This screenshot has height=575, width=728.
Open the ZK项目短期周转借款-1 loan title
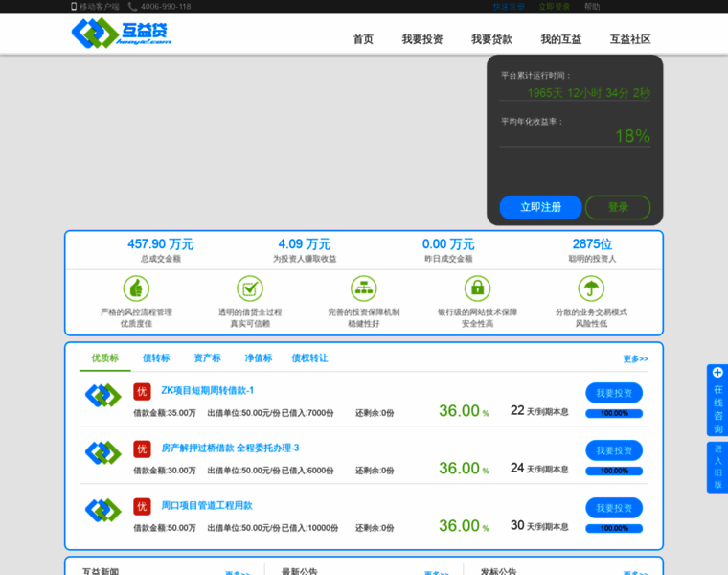pos(207,390)
